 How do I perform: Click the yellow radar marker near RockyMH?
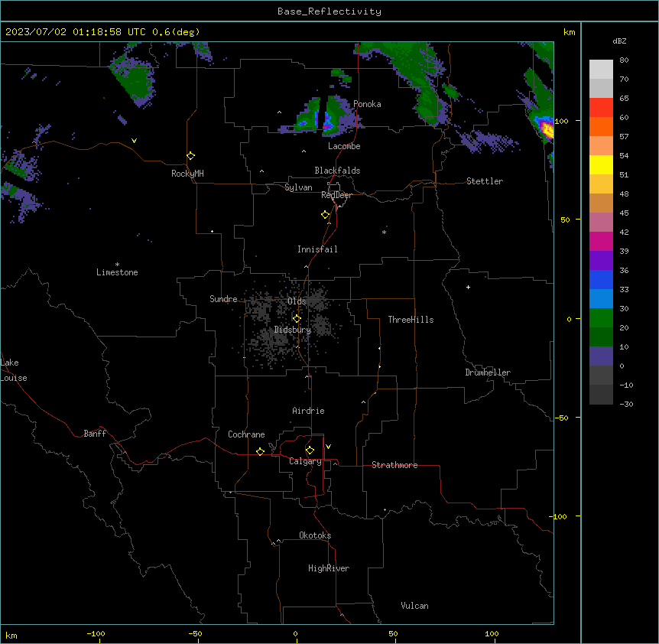click(190, 156)
